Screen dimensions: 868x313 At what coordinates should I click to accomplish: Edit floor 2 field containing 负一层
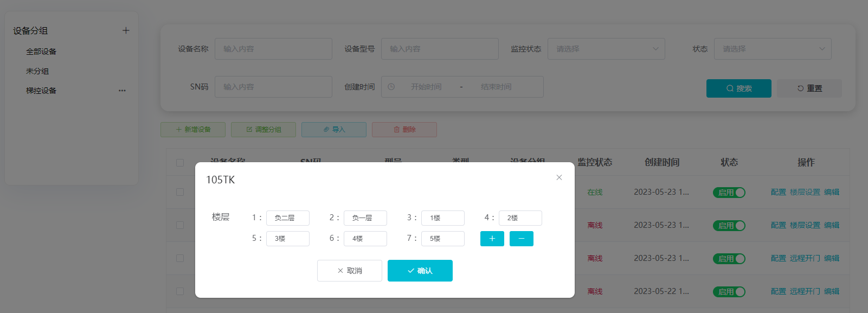(x=365, y=218)
